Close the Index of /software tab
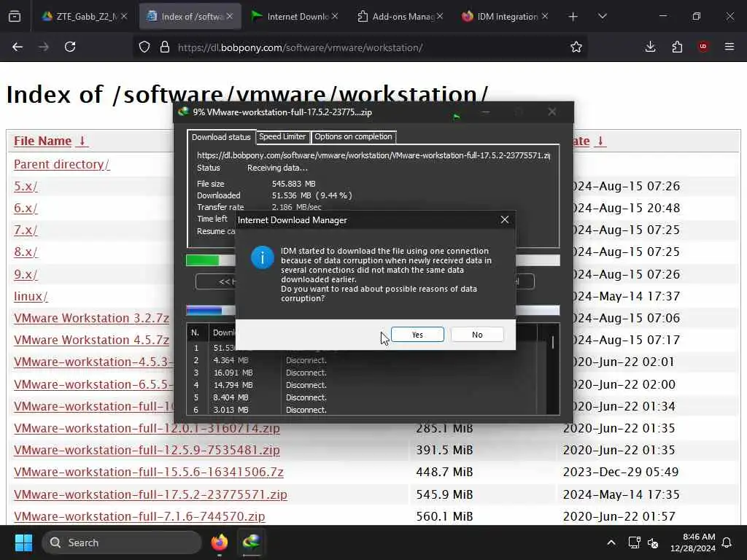This screenshot has height=560, width=747. click(230, 16)
